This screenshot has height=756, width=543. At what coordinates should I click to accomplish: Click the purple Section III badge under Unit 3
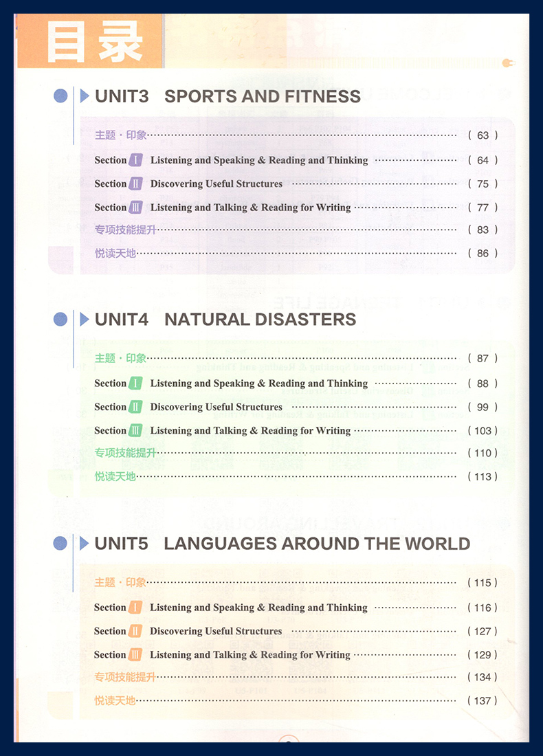click(x=135, y=208)
